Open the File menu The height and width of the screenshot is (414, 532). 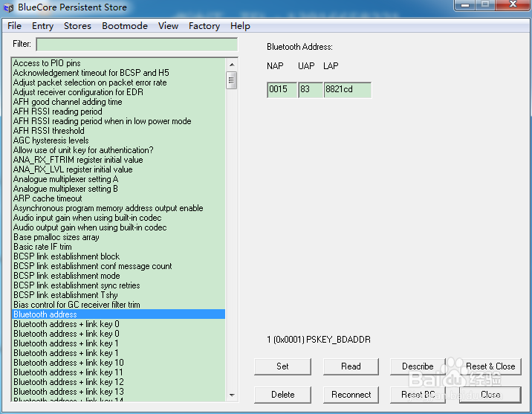[x=14, y=26]
